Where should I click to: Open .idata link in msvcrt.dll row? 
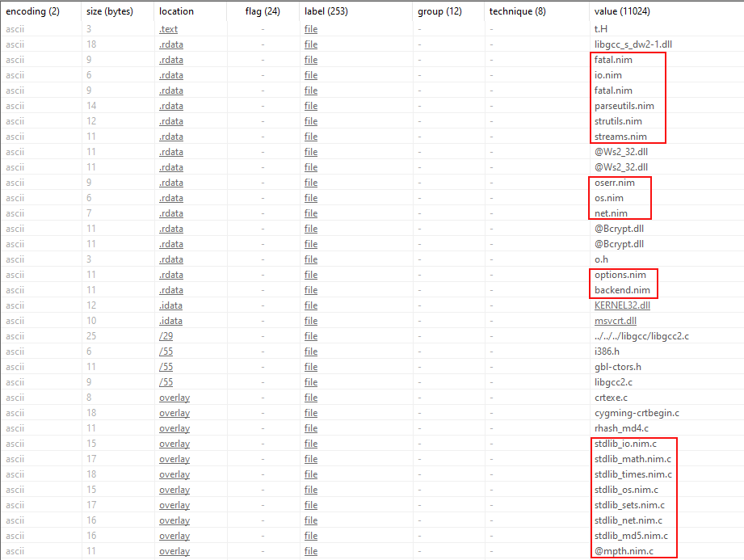click(170, 321)
